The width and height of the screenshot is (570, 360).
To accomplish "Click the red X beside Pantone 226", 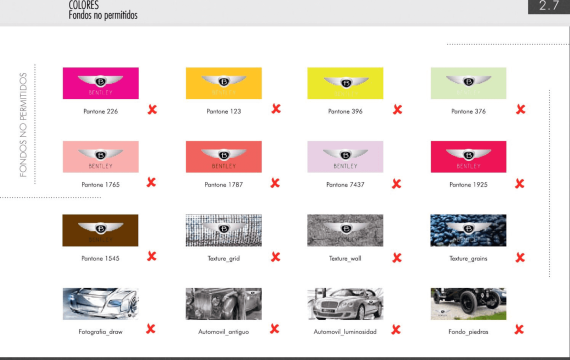I will pyautogui.click(x=152, y=109).
